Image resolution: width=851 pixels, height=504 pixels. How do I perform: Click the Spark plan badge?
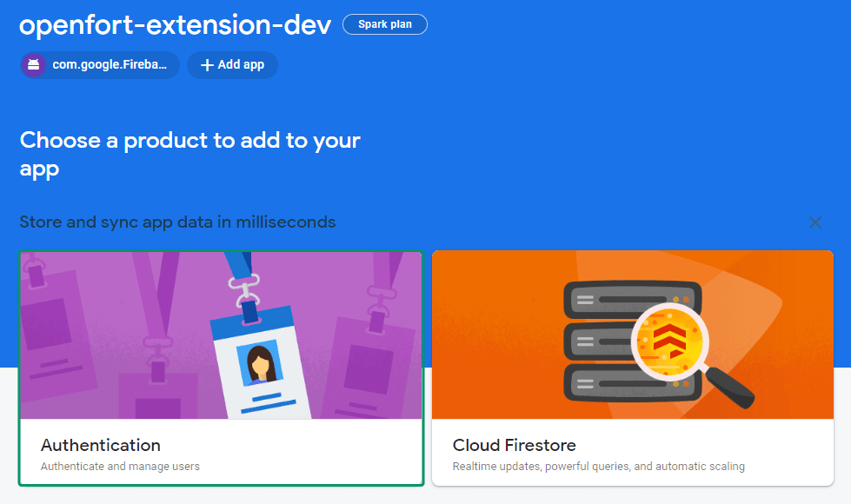pyautogui.click(x=385, y=24)
